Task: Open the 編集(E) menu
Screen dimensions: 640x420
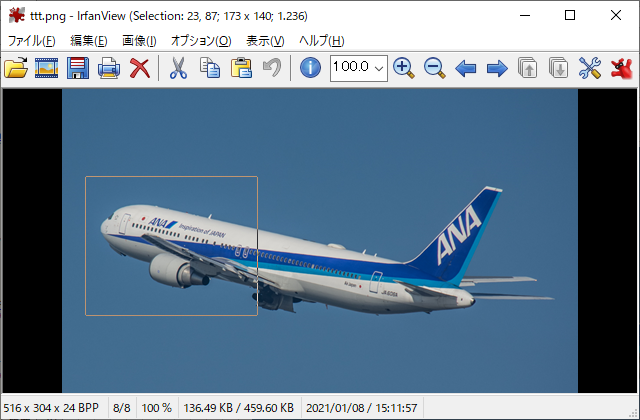Action: pyautogui.click(x=89, y=41)
